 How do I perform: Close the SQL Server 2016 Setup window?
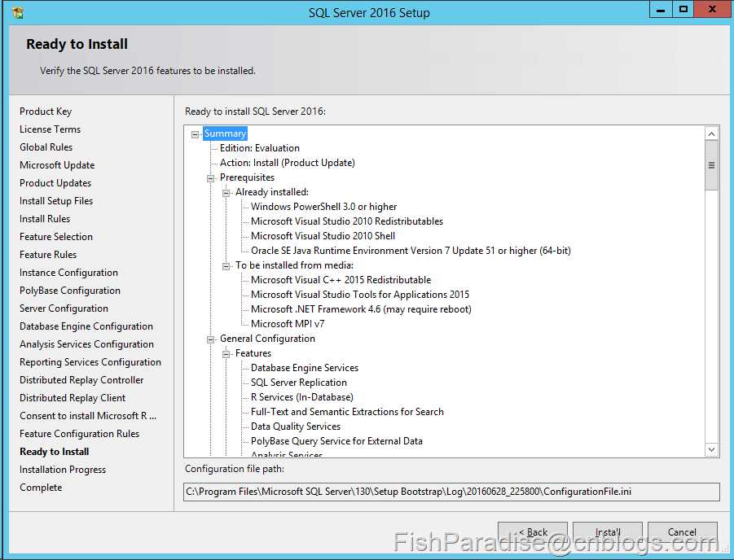(x=713, y=9)
